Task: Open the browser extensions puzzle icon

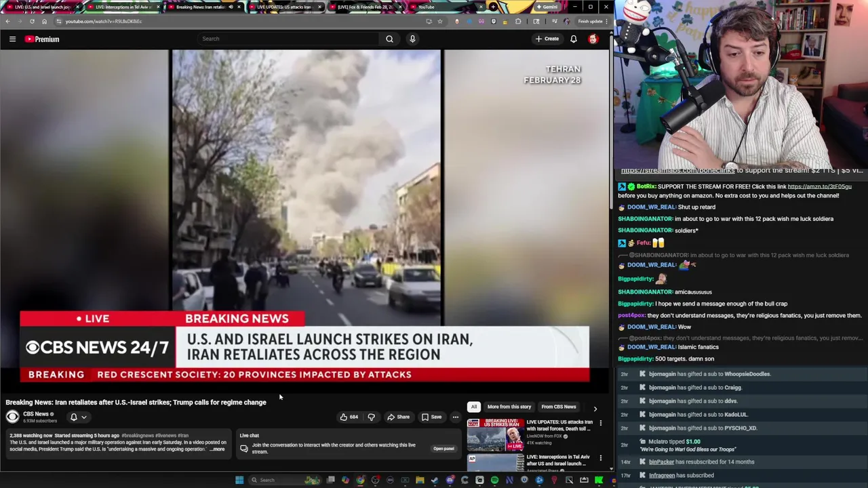Action: (518, 21)
